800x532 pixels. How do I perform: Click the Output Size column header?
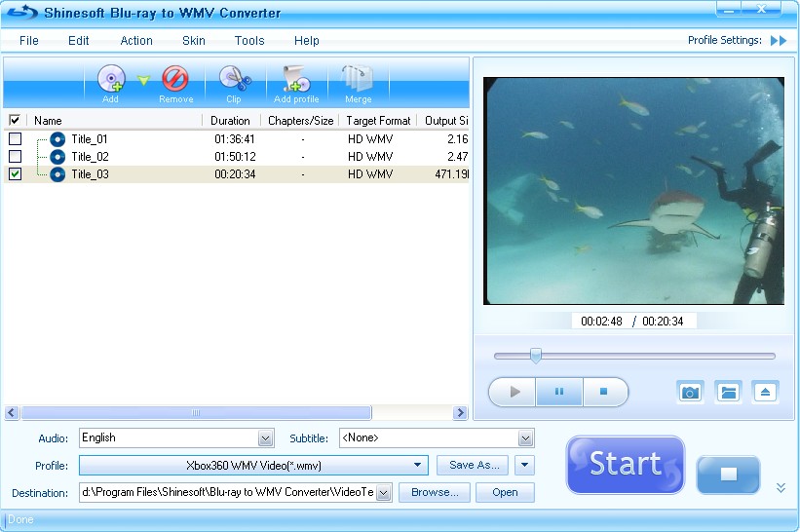tap(444, 121)
